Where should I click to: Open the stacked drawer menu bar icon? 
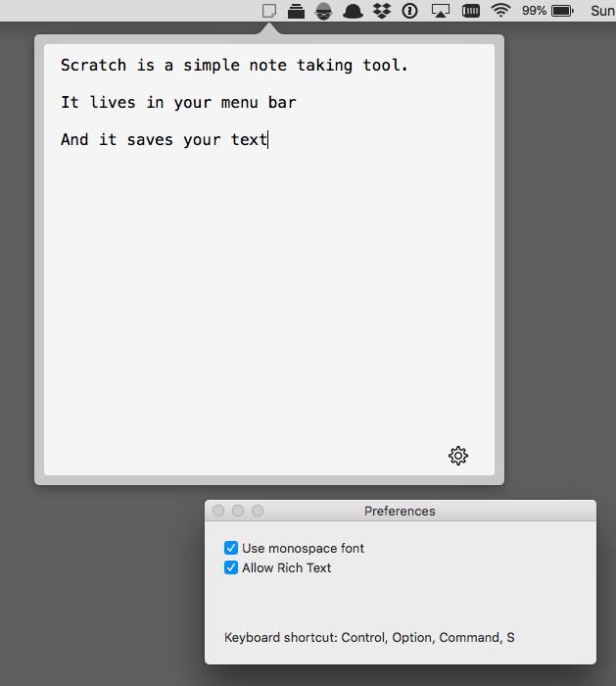click(x=296, y=11)
